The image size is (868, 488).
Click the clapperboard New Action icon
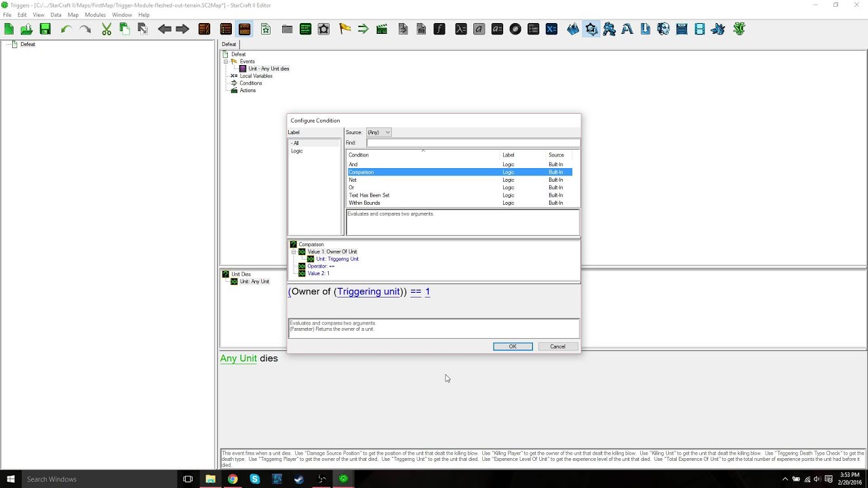[382, 29]
